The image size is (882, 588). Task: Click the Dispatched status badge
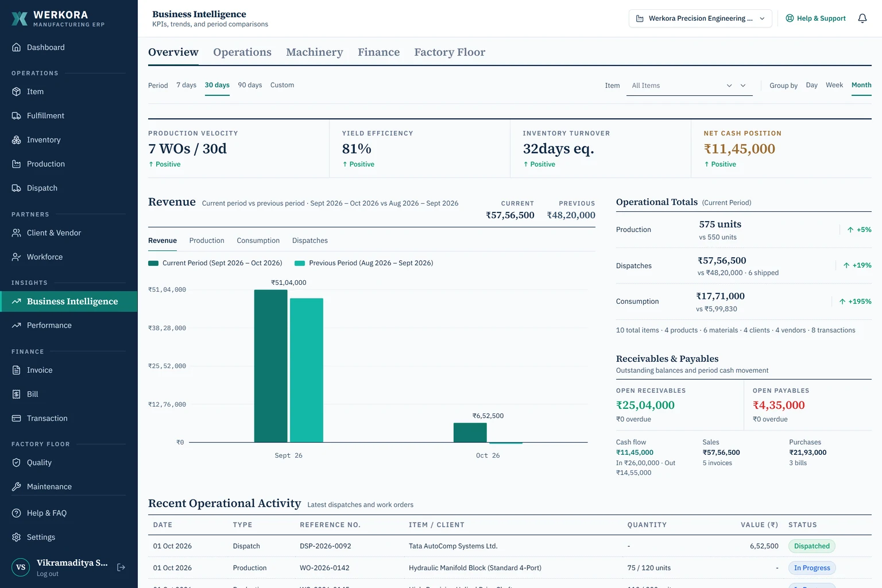coord(812,546)
